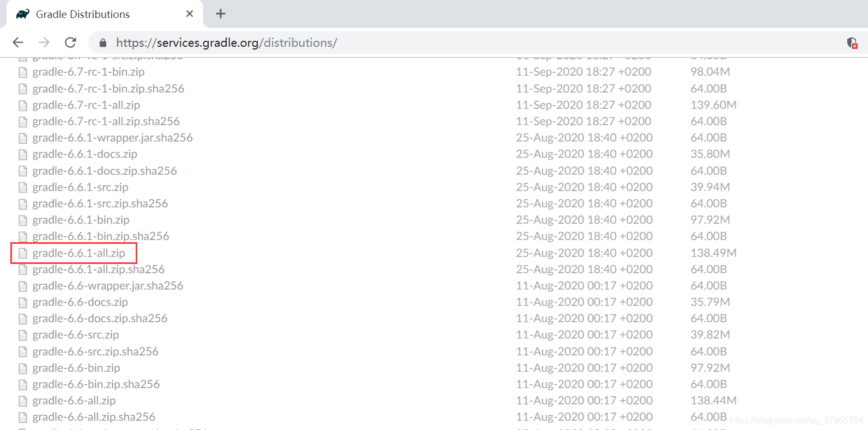The image size is (868, 430).
Task: Click file icon beside gradle-6.6.1-docs.zip.sha256
Action: [x=23, y=171]
